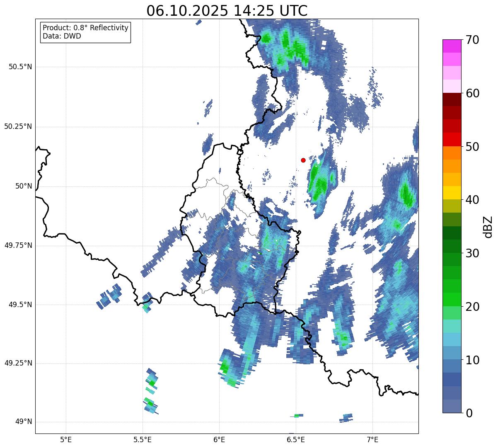Viewport: 498px width, 448px height.
Task: Click the 49.5°N latitude label
Action: pos(20,305)
